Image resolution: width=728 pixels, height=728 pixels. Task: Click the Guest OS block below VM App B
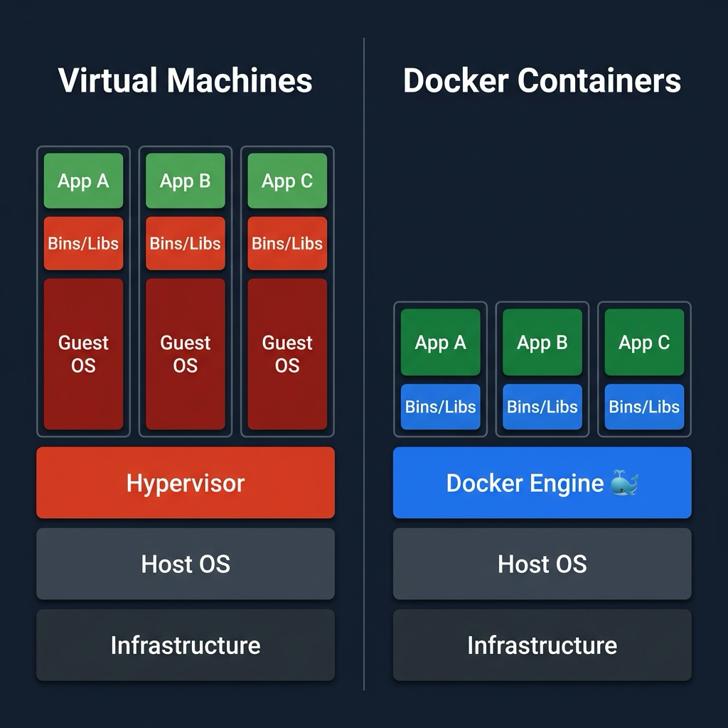pos(186,354)
